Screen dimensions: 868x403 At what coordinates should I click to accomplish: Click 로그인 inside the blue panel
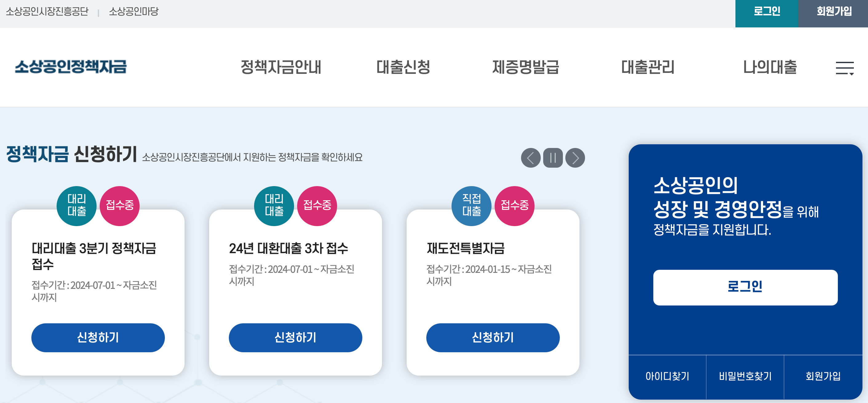[746, 287]
